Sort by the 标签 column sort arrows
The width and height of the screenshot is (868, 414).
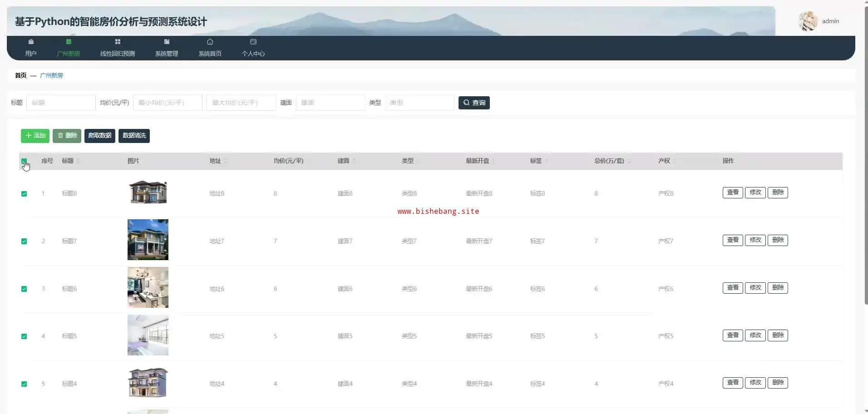[547, 161]
